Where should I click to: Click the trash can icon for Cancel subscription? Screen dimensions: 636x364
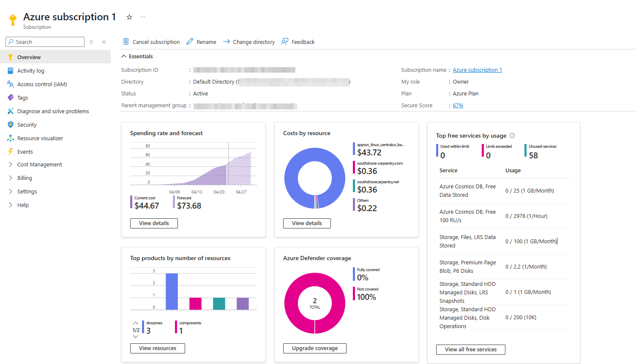126,41
